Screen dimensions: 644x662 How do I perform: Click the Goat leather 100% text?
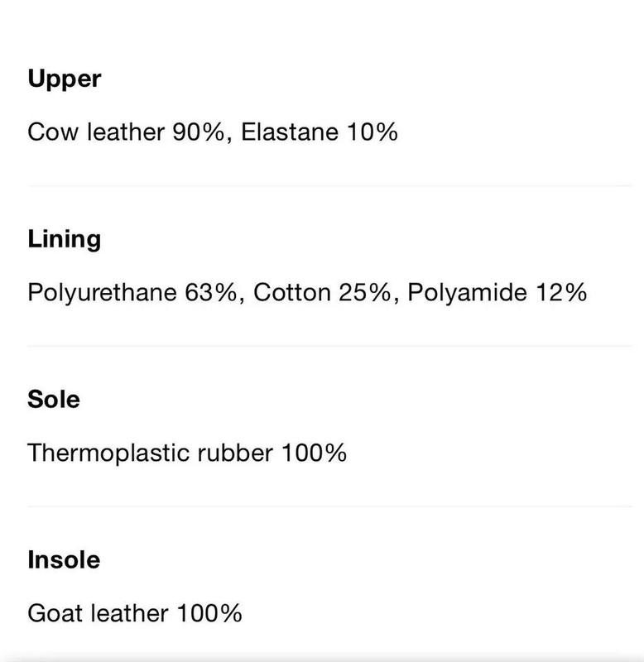(135, 613)
